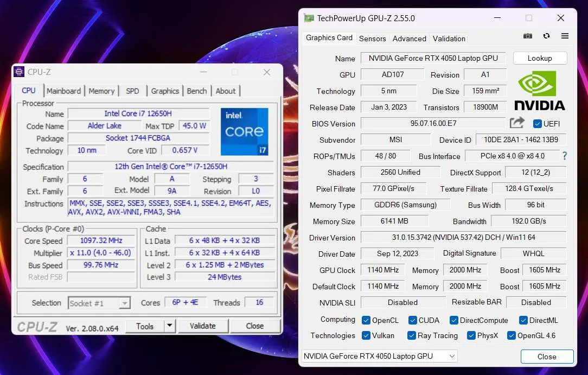Click the Close button in GPU-Z
The image size is (588, 375).
click(547, 357)
